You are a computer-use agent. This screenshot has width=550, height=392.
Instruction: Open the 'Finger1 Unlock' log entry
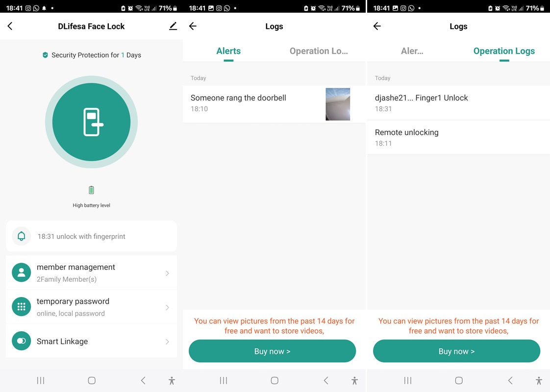tap(458, 103)
